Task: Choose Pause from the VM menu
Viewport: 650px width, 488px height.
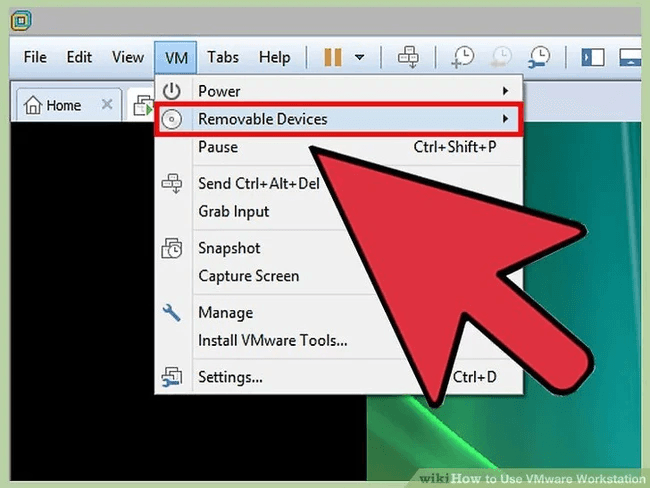Action: (339, 147)
